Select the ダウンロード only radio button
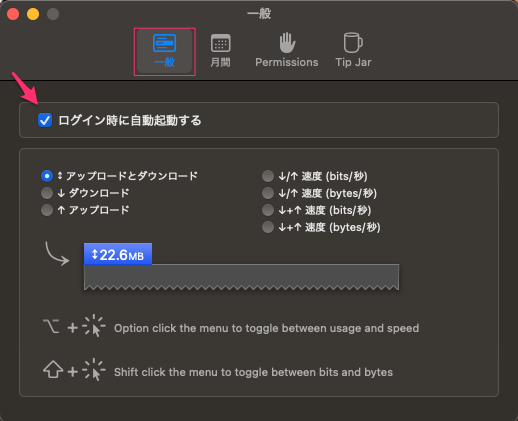 pos(47,193)
